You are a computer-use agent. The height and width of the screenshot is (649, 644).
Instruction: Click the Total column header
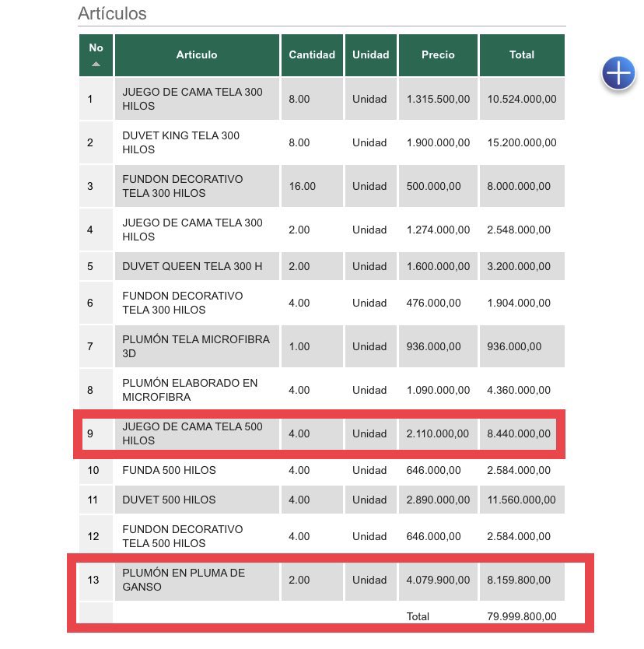pos(521,55)
